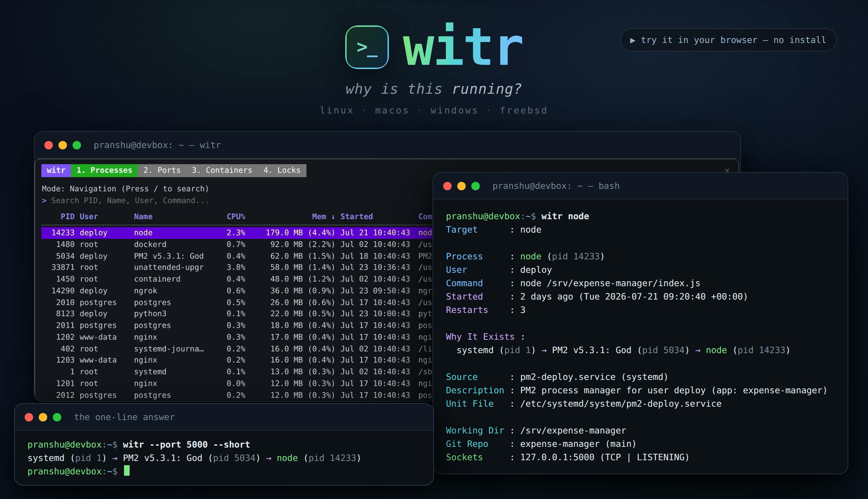This screenshot has width=868, height=499.
Task: Select the dockerd process row
Action: click(237, 244)
